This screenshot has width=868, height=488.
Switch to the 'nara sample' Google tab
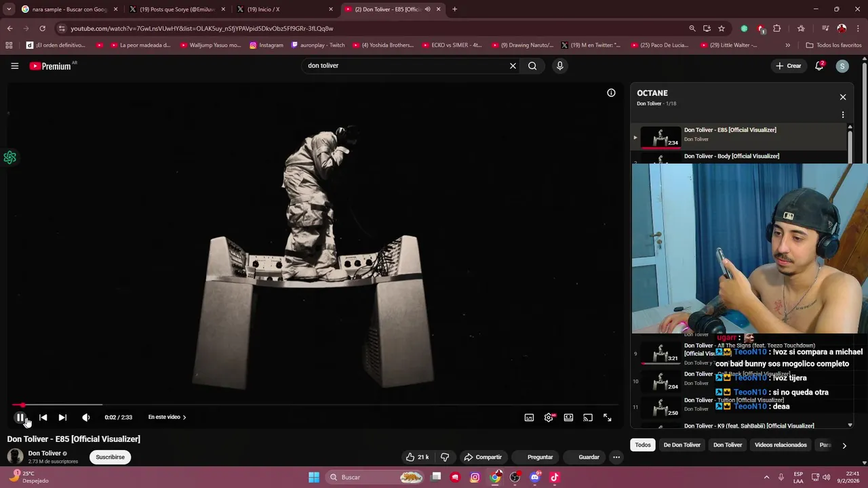69,9
